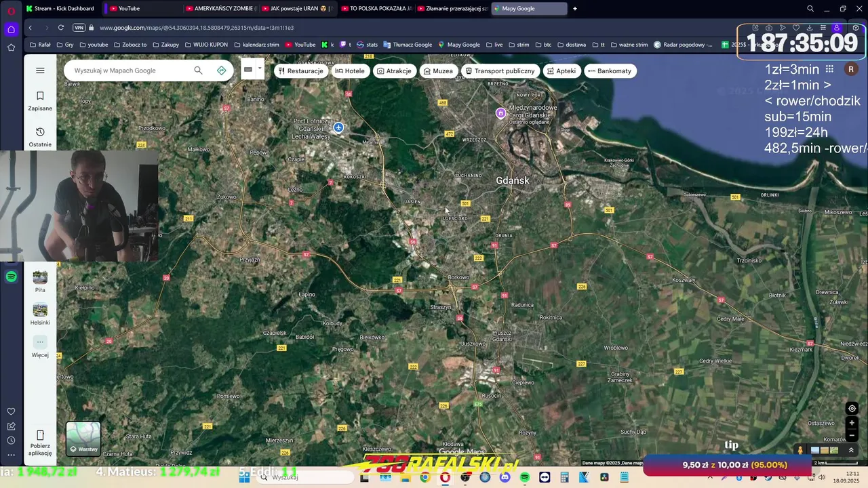Switch to TO POLSKA POKAZAŁA tab
The width and height of the screenshot is (868, 488).
coord(376,9)
